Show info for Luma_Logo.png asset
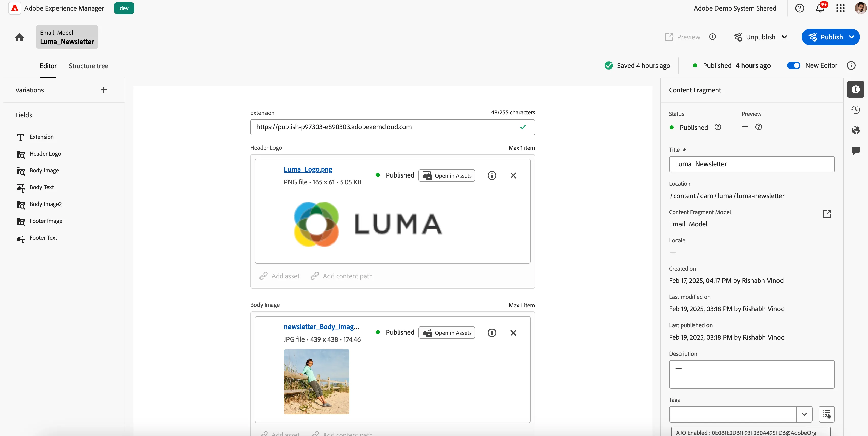The width and height of the screenshot is (868, 436). (492, 175)
